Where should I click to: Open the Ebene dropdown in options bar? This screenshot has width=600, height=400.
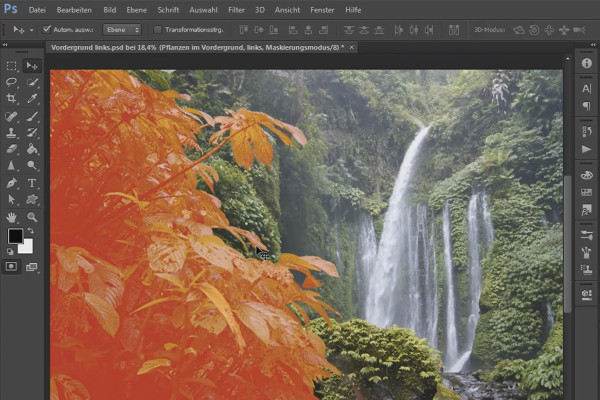point(122,29)
